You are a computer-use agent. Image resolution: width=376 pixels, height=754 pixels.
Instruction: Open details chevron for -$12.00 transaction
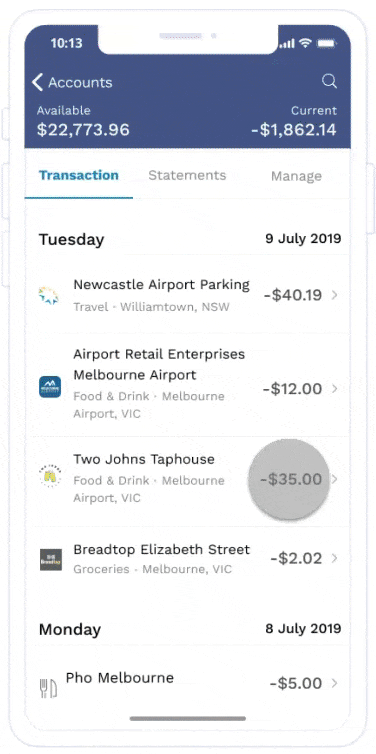335,388
